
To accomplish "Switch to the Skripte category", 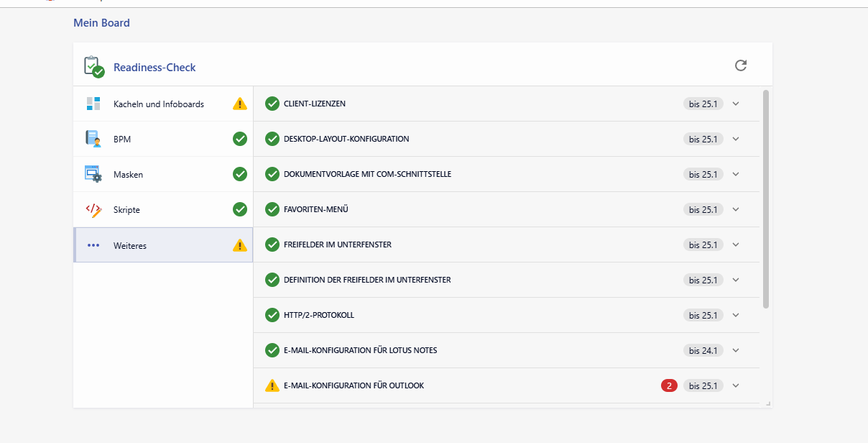I will click(126, 210).
